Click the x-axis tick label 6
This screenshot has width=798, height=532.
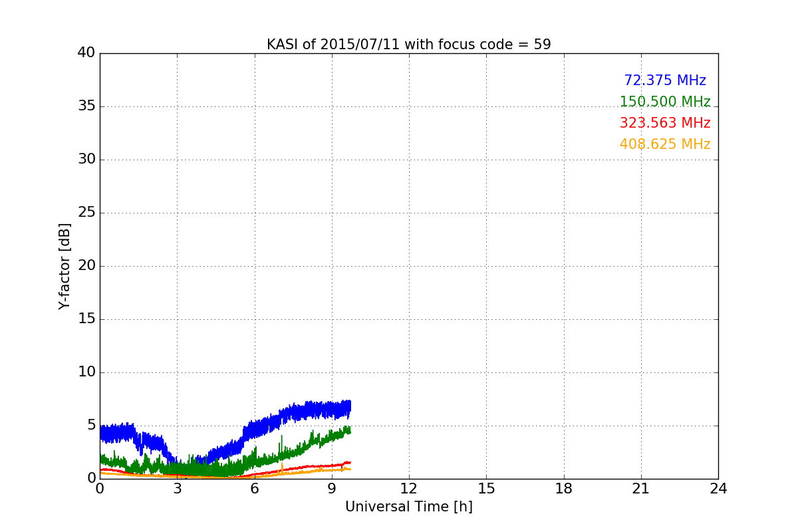[254, 488]
